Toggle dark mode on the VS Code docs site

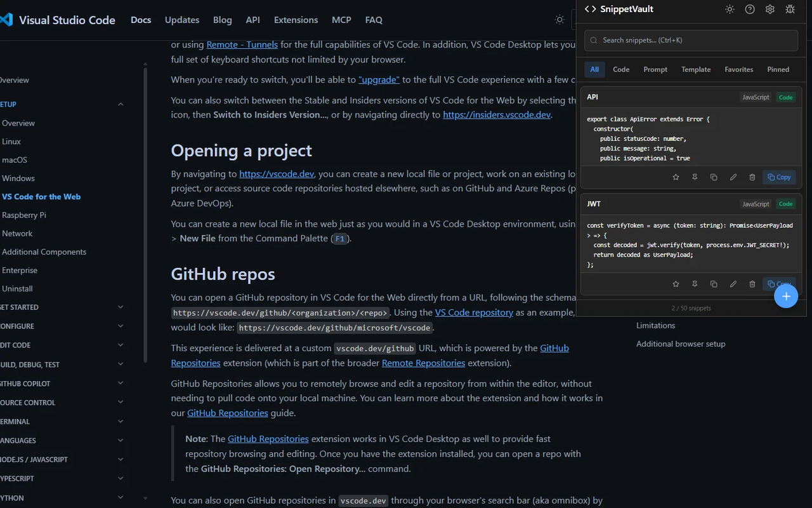[560, 20]
